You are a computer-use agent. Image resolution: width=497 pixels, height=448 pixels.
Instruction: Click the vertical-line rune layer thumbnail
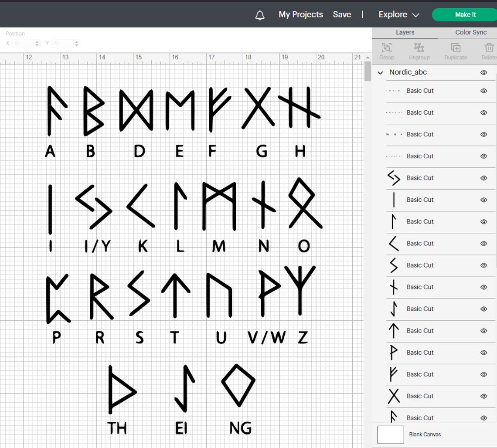pos(394,200)
